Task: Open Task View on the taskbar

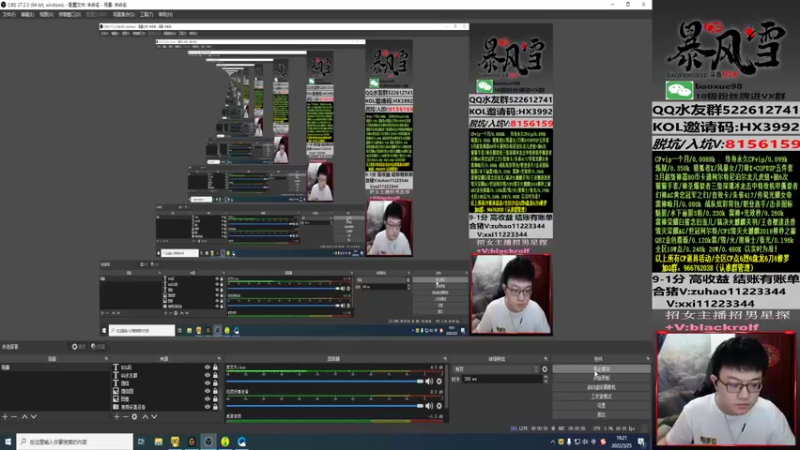Action: (x=141, y=442)
